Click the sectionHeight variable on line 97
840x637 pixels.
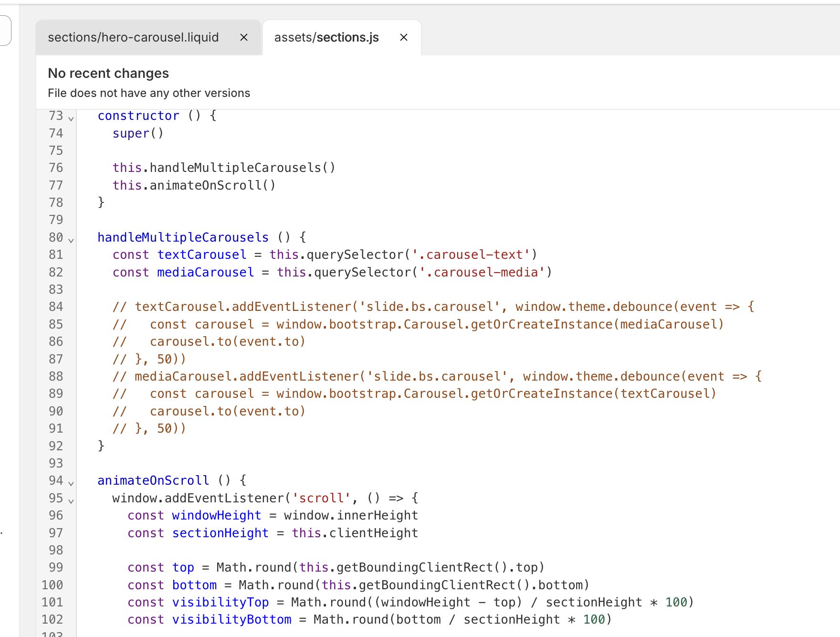tap(220, 533)
